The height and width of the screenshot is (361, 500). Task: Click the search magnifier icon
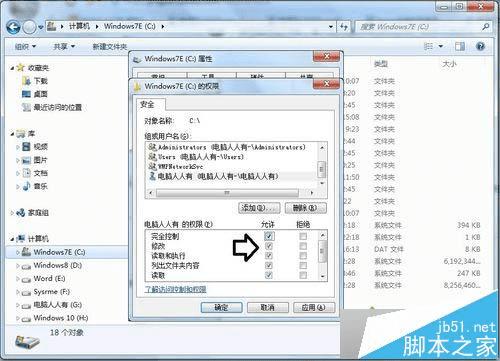[x=485, y=27]
